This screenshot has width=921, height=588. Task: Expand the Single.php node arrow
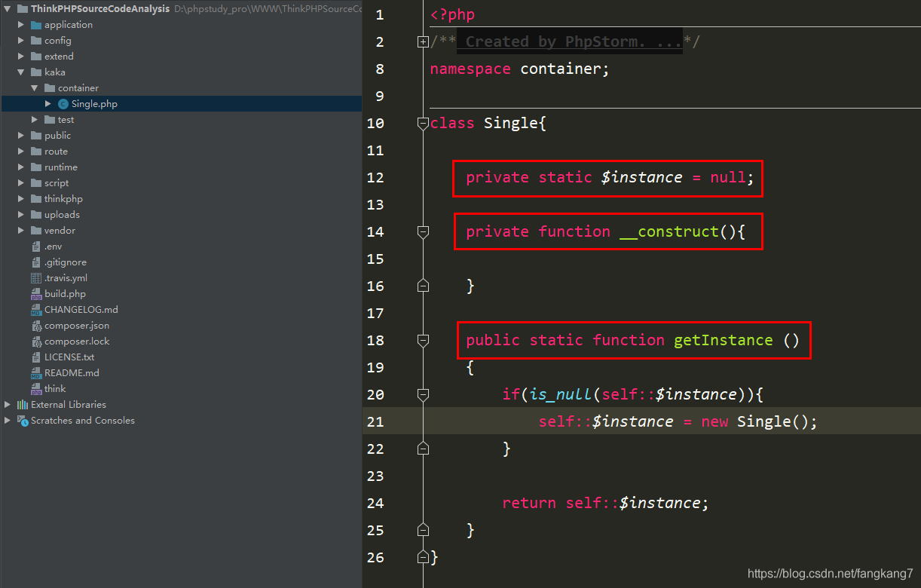pos(48,104)
